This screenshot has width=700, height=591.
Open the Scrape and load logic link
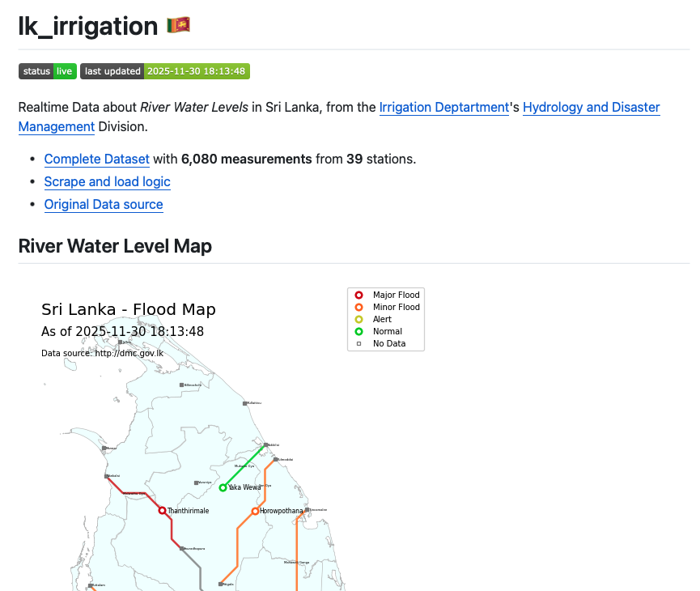tap(107, 182)
